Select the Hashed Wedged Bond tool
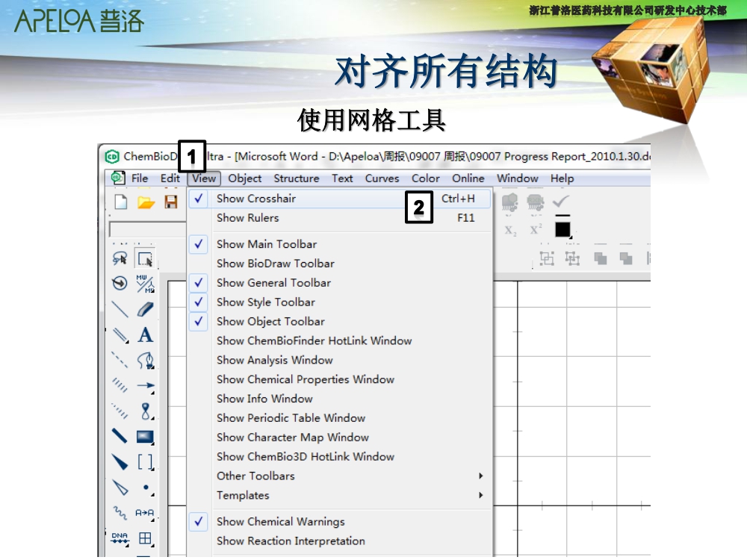The height and width of the screenshot is (560, 747). pyautogui.click(x=120, y=411)
